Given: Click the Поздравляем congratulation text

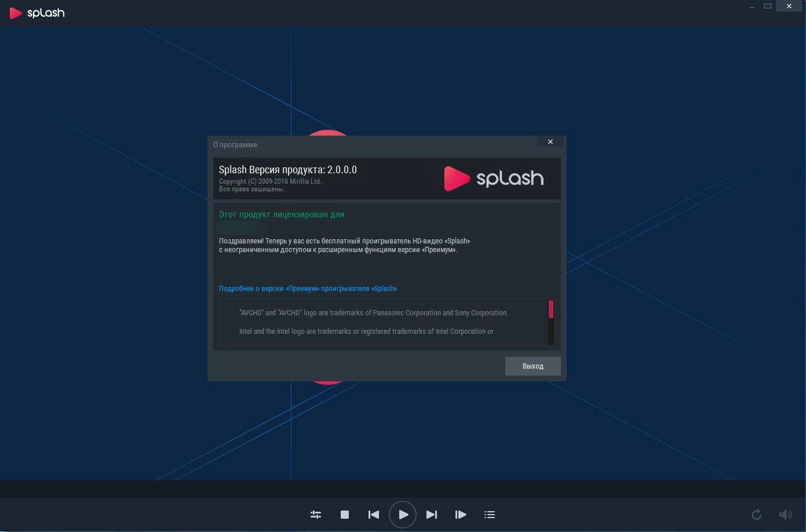Looking at the screenshot, I should [344, 246].
